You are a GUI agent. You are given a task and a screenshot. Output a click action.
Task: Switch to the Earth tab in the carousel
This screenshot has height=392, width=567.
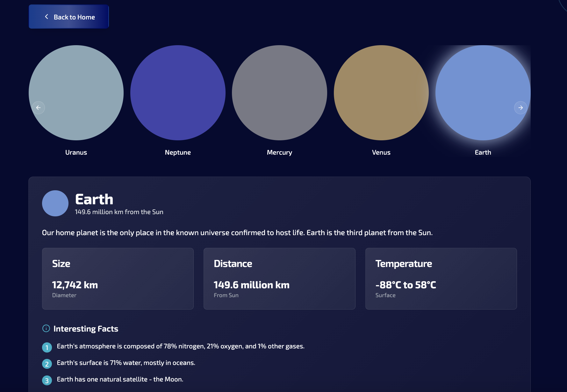point(482,93)
